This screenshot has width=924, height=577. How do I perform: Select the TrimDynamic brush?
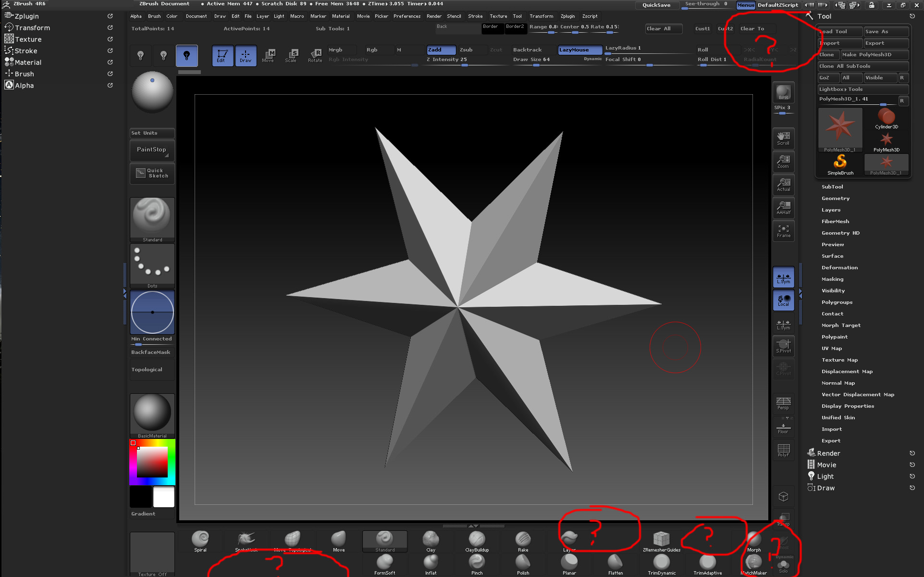[662, 564]
